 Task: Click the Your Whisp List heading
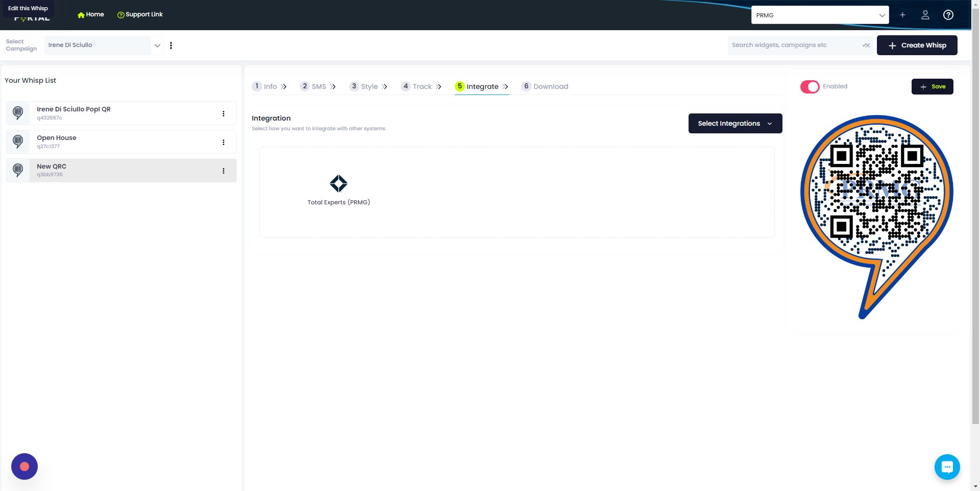click(x=30, y=80)
